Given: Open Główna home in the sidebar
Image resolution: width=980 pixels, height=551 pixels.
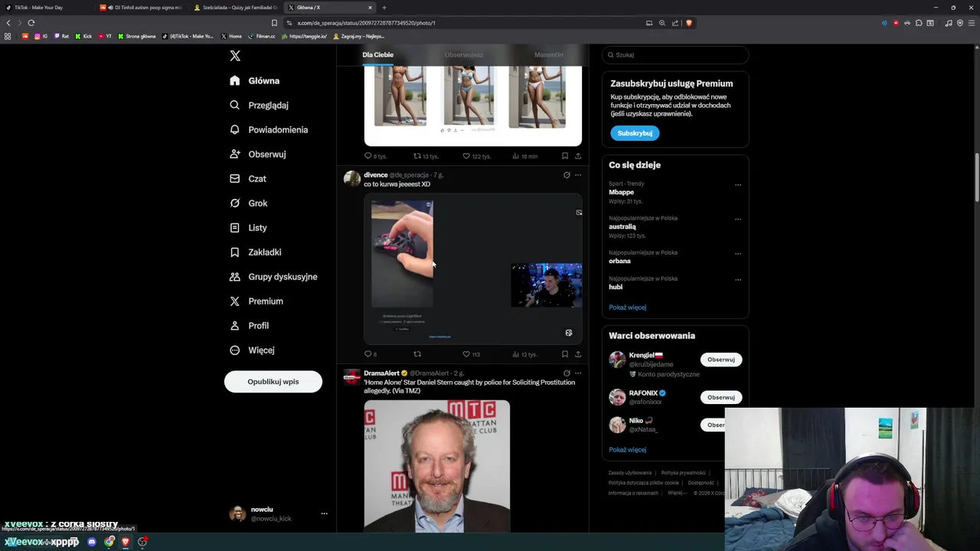Looking at the screenshot, I should click(255, 80).
